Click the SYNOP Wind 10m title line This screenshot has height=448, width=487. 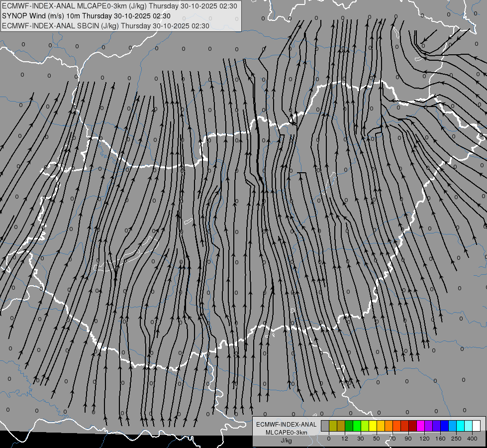coord(86,16)
